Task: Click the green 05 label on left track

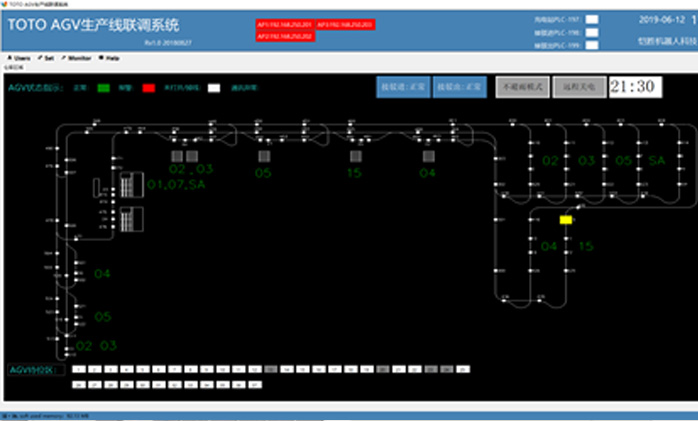Action: (103, 317)
